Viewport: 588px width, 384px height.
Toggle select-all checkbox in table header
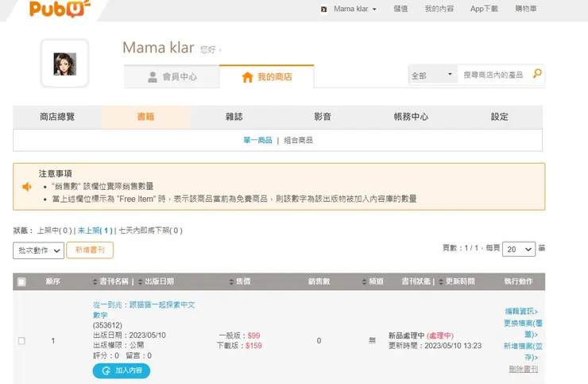coord(21,282)
